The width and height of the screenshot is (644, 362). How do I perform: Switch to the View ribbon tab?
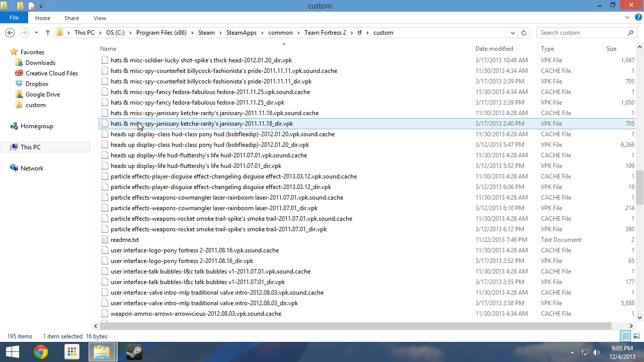[100, 18]
